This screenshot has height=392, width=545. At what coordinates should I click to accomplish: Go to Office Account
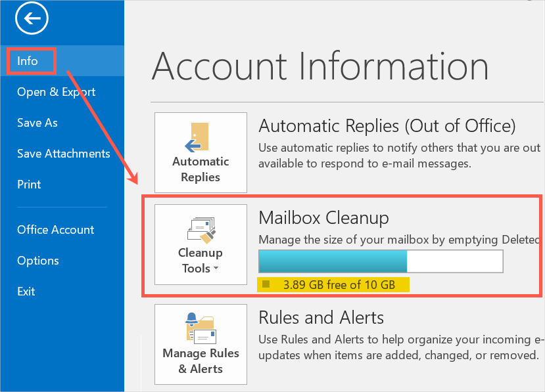tap(55, 230)
